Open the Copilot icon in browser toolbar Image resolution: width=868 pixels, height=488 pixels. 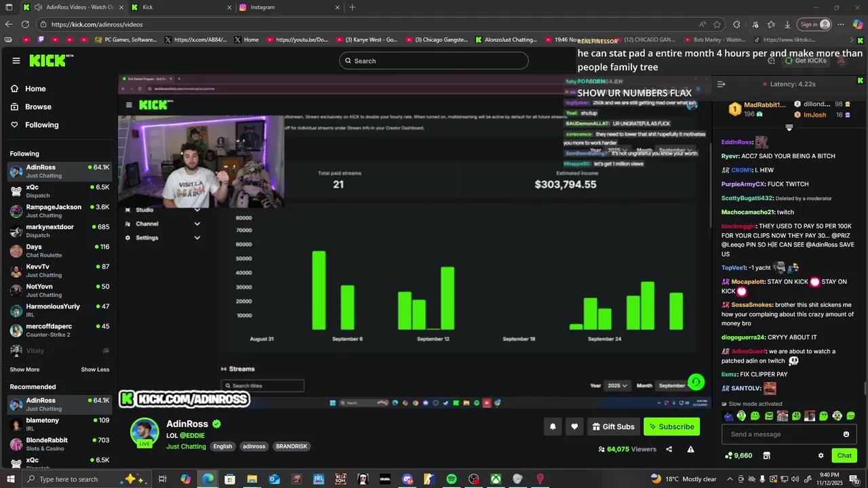[x=858, y=24]
